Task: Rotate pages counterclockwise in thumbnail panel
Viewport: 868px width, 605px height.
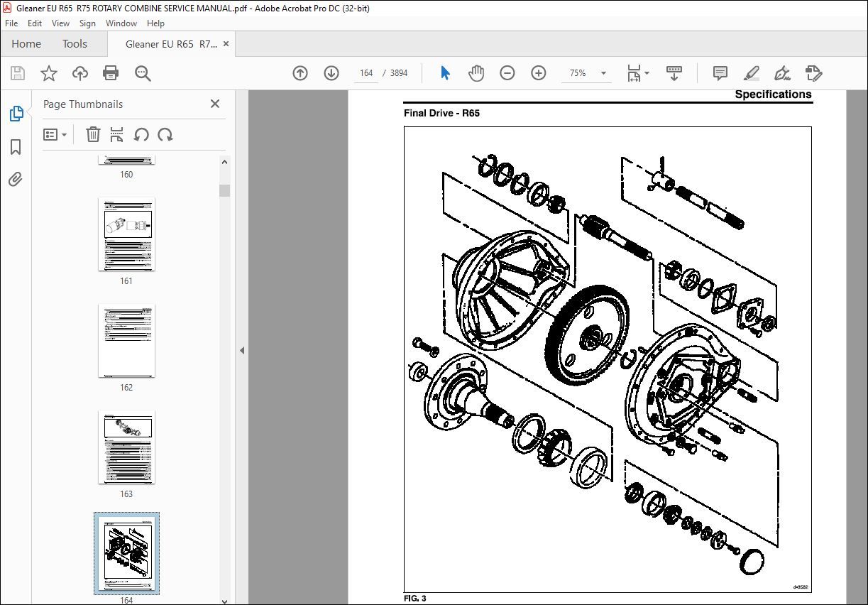Action: tap(141, 134)
